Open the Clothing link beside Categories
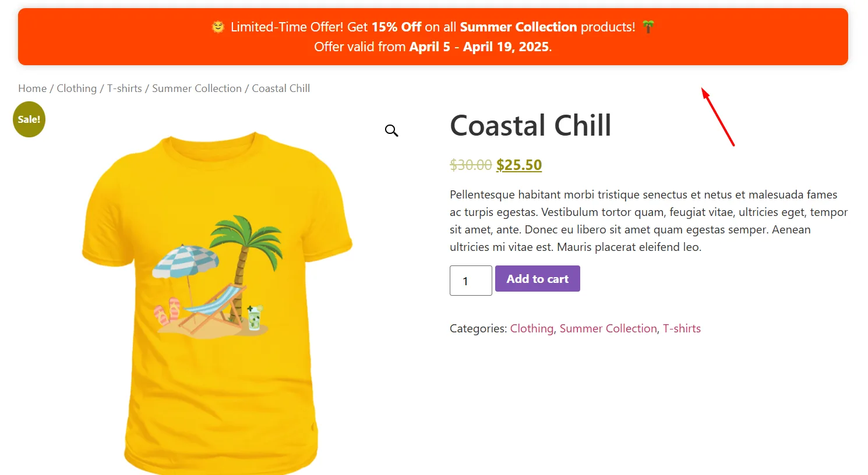Viewport: 868px width, 475px height. (x=532, y=328)
